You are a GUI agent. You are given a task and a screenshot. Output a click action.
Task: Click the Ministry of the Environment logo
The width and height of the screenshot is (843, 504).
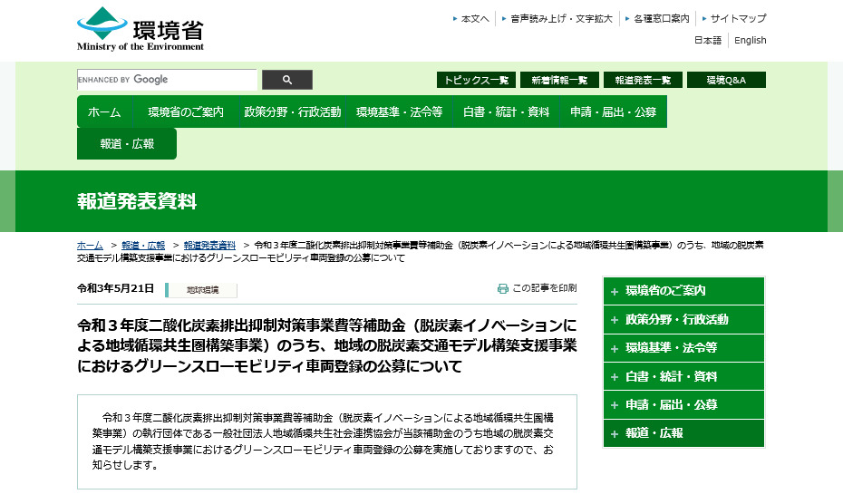click(x=140, y=28)
